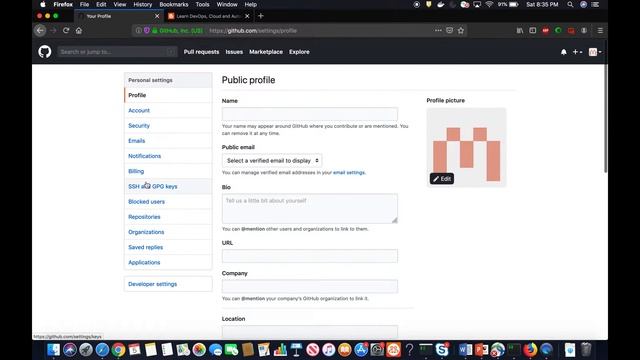Screen dimensions: 640x360
Task: Open SSH and GPG keys settings
Action: [168, 187]
